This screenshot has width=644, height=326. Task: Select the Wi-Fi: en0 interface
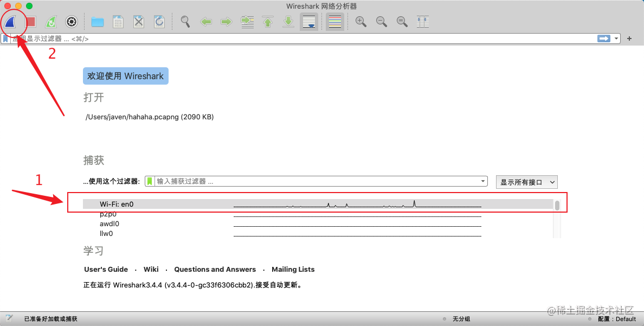[318, 204]
